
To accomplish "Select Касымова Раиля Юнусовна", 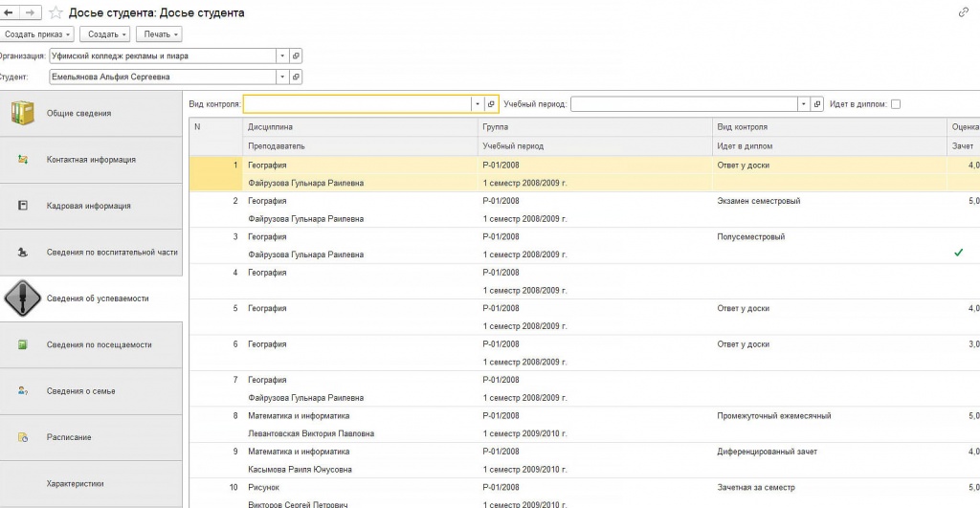I will pyautogui.click(x=300, y=470).
